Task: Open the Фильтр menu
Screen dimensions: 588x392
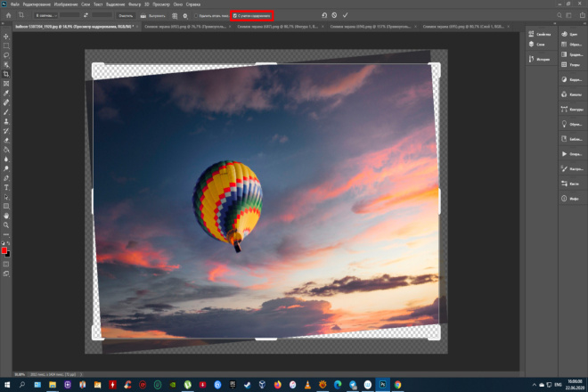Action: pyautogui.click(x=135, y=4)
